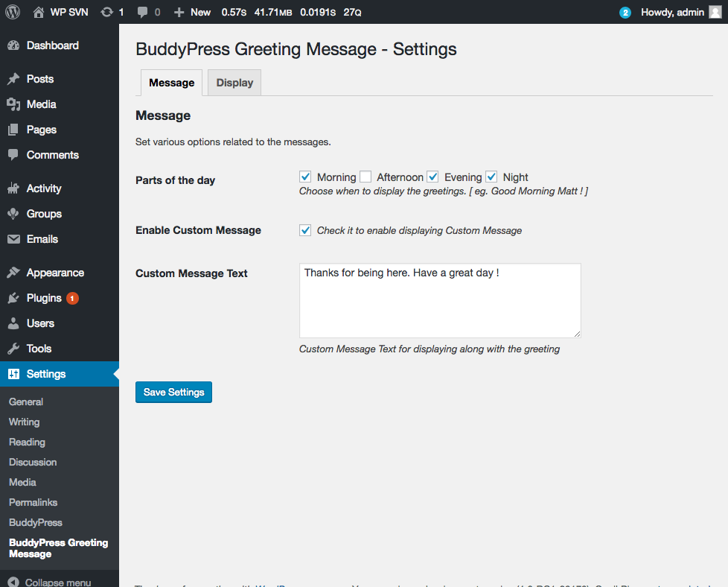This screenshot has width=728, height=587.
Task: Click the Settings sliders icon
Action: (x=13, y=374)
